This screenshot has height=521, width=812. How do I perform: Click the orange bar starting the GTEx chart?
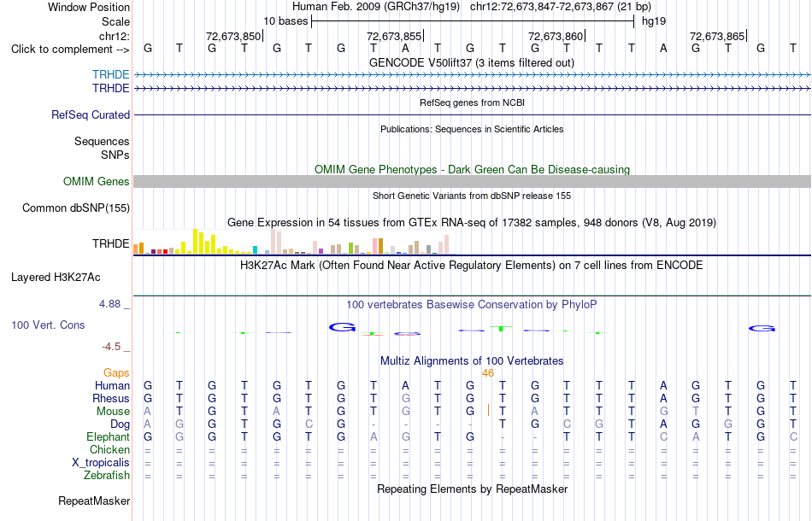click(x=136, y=249)
